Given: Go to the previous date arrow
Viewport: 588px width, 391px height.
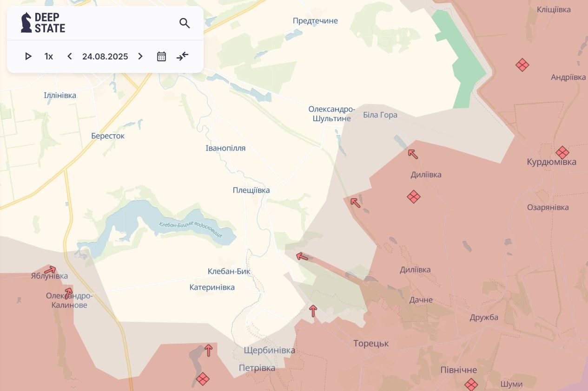Looking at the screenshot, I should click(70, 57).
